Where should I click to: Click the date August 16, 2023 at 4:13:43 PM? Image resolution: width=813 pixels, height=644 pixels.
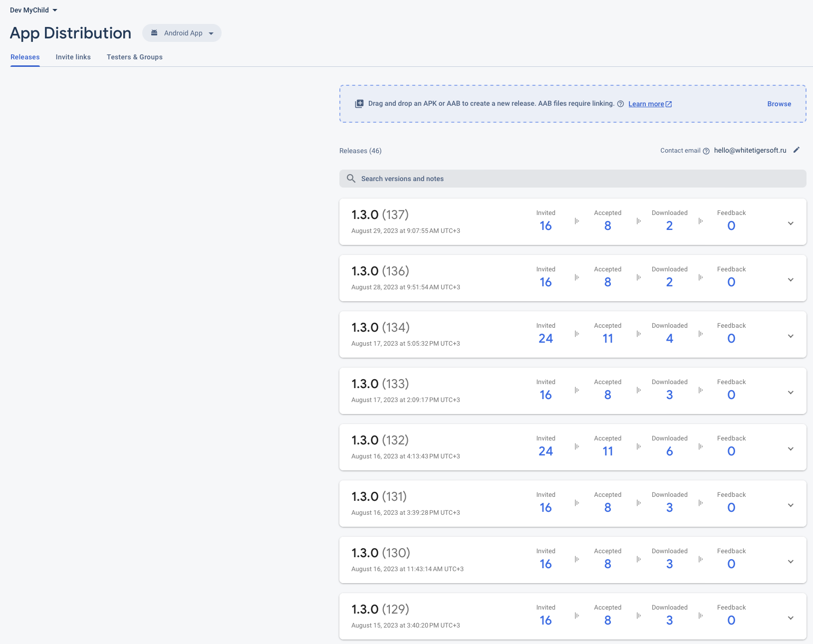(x=406, y=456)
